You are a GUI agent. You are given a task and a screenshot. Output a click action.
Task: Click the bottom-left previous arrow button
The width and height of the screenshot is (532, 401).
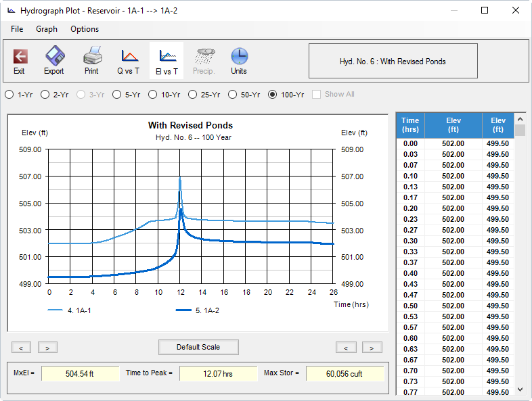pyautogui.click(x=21, y=348)
